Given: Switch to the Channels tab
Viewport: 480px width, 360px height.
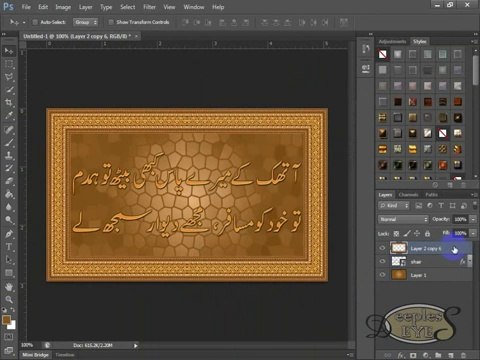Looking at the screenshot, I should point(408,195).
